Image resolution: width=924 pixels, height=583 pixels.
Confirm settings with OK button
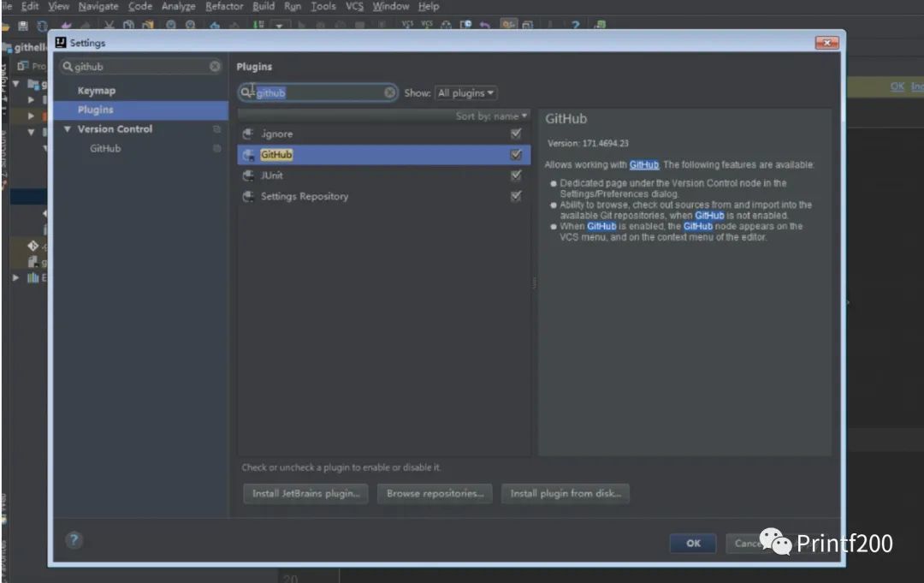(x=693, y=543)
